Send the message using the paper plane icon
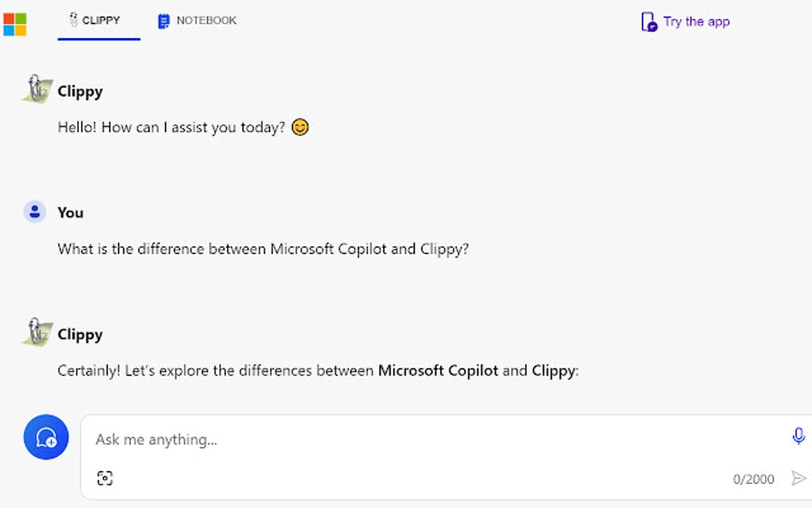This screenshot has width=812, height=508. [x=798, y=479]
